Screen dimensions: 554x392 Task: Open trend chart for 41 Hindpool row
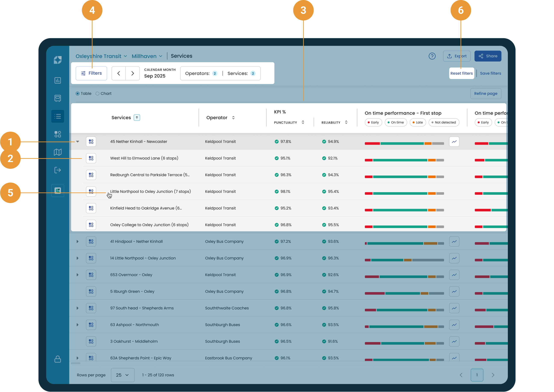[454, 241]
